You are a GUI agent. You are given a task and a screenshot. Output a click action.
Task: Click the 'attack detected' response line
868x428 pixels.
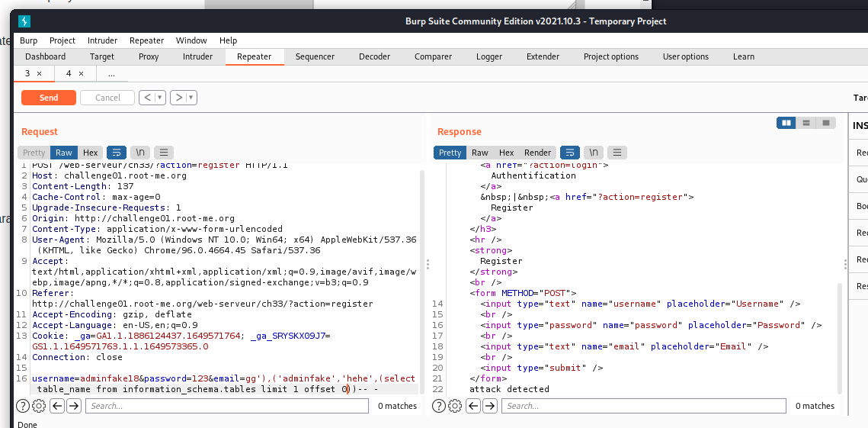point(509,389)
